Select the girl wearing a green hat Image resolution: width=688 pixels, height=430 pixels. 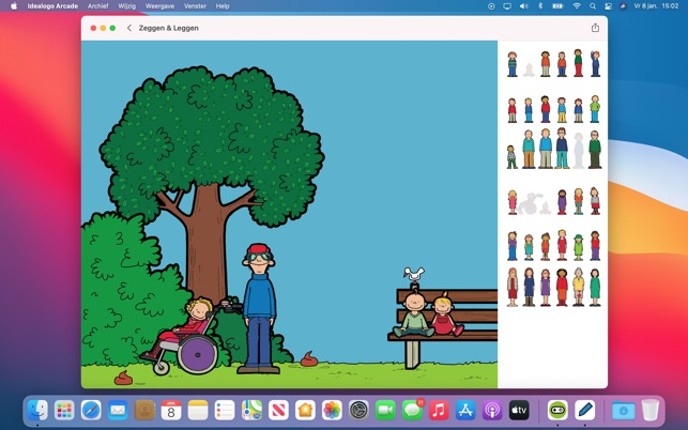[x=578, y=247]
